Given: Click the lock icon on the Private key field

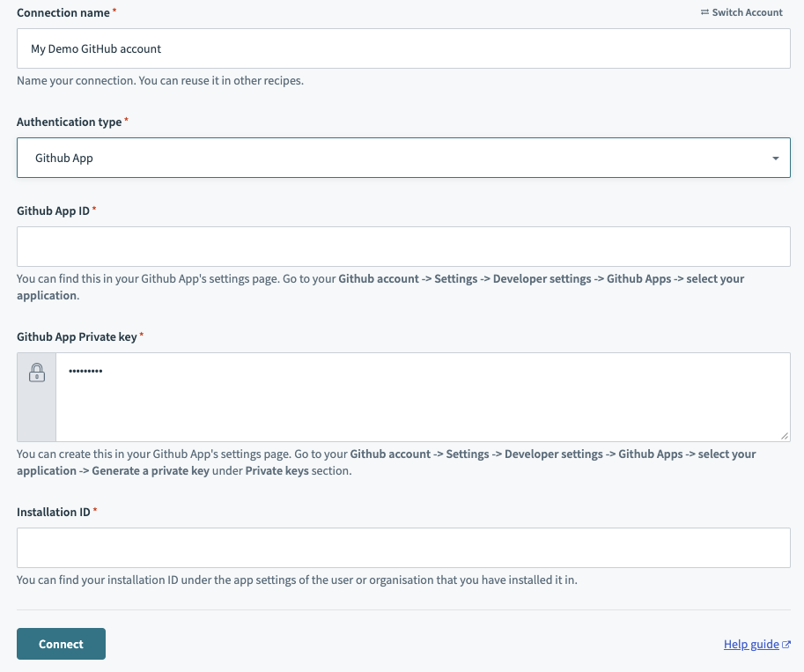Looking at the screenshot, I should [36, 372].
